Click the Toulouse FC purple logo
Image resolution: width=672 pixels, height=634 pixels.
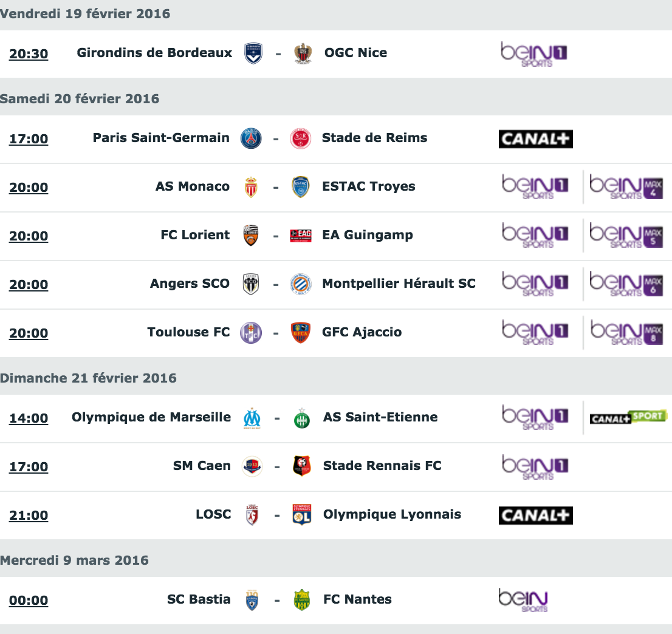(251, 333)
